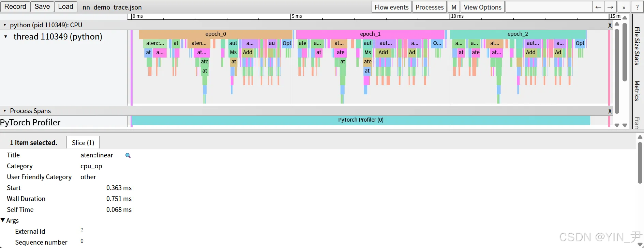Select the Opt slice under epoch_0
The height and width of the screenshot is (248, 644).
pos(287,43)
